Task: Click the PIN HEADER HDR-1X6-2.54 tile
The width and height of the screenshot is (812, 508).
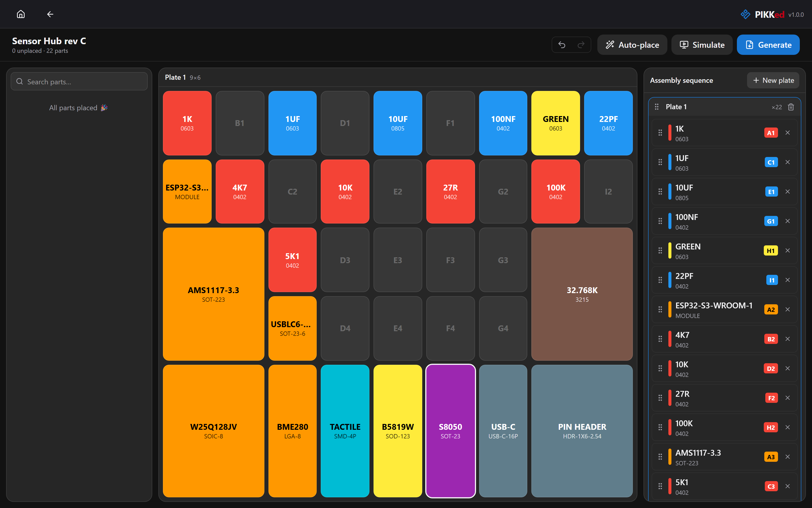Action: 582,431
